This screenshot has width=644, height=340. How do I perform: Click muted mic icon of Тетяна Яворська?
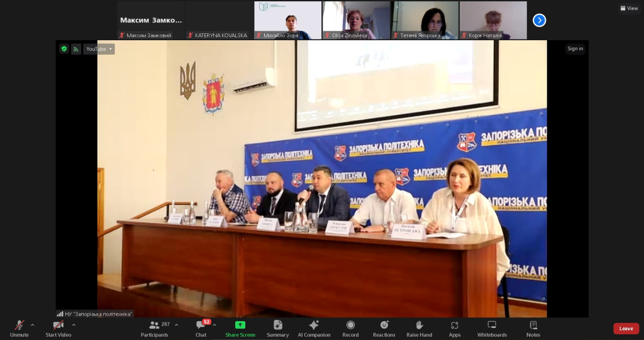point(396,35)
